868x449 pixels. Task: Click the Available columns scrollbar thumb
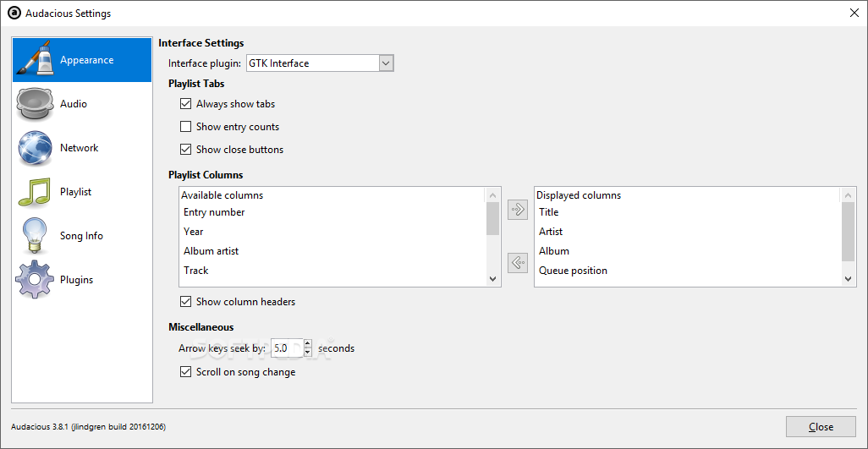coord(492,218)
